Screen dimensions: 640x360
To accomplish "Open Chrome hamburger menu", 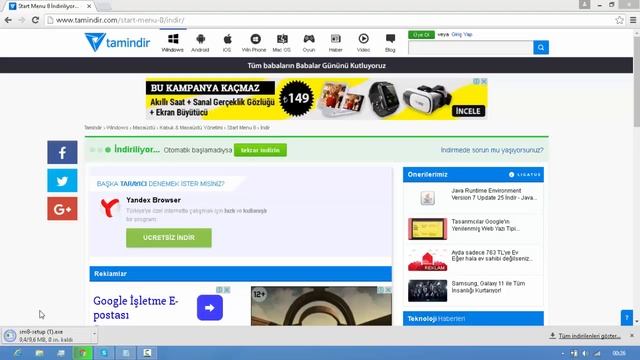I will [x=633, y=20].
